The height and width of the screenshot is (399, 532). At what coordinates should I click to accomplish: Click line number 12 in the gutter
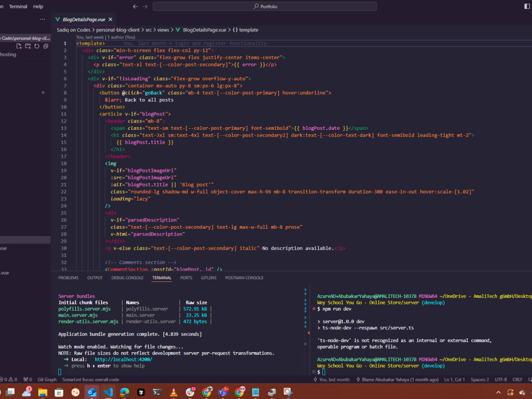coord(63,121)
